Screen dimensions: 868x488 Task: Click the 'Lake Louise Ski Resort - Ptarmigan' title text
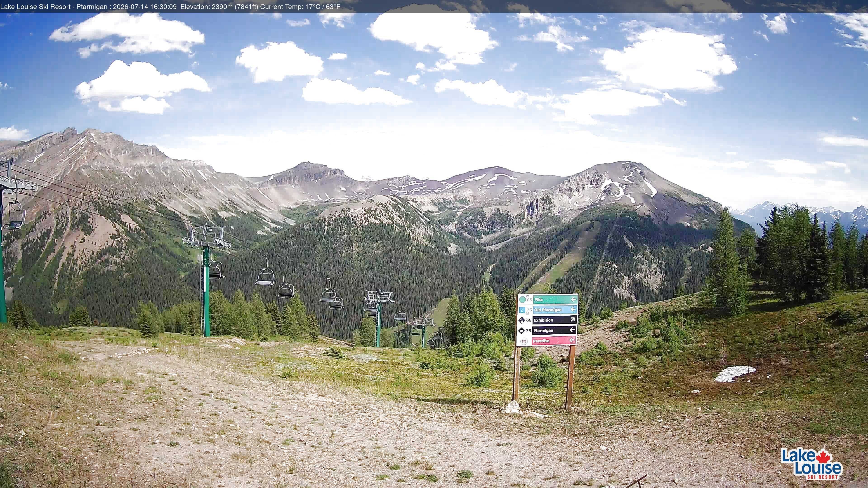click(54, 7)
